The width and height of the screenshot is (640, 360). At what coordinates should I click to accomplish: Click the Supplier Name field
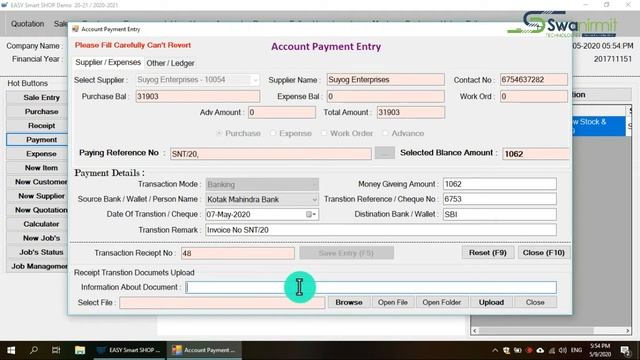click(385, 80)
